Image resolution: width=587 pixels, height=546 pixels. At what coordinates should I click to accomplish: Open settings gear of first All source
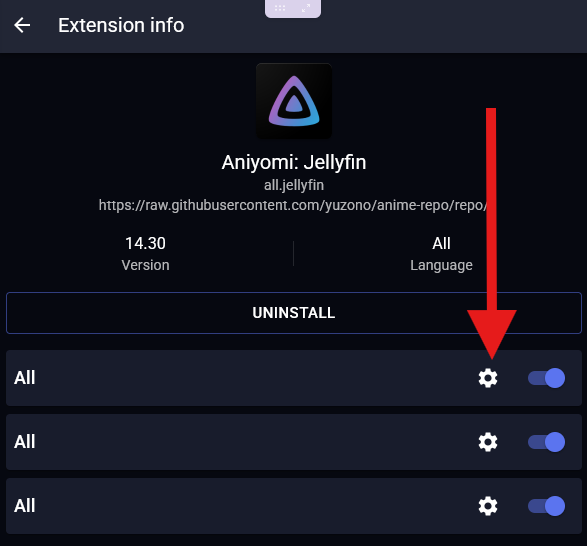click(x=488, y=378)
